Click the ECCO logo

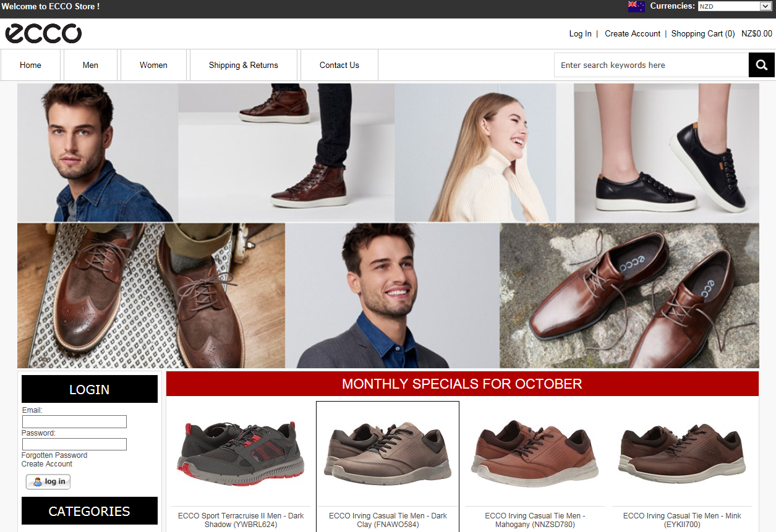click(43, 33)
